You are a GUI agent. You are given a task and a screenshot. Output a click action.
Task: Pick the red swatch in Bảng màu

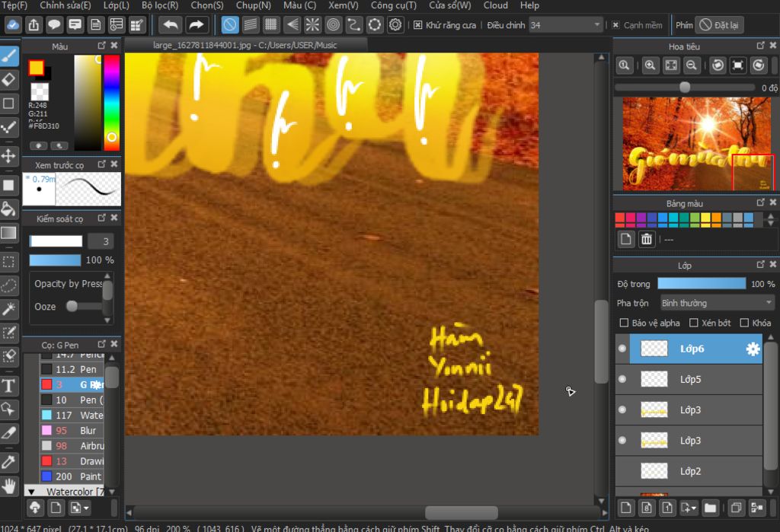click(619, 217)
